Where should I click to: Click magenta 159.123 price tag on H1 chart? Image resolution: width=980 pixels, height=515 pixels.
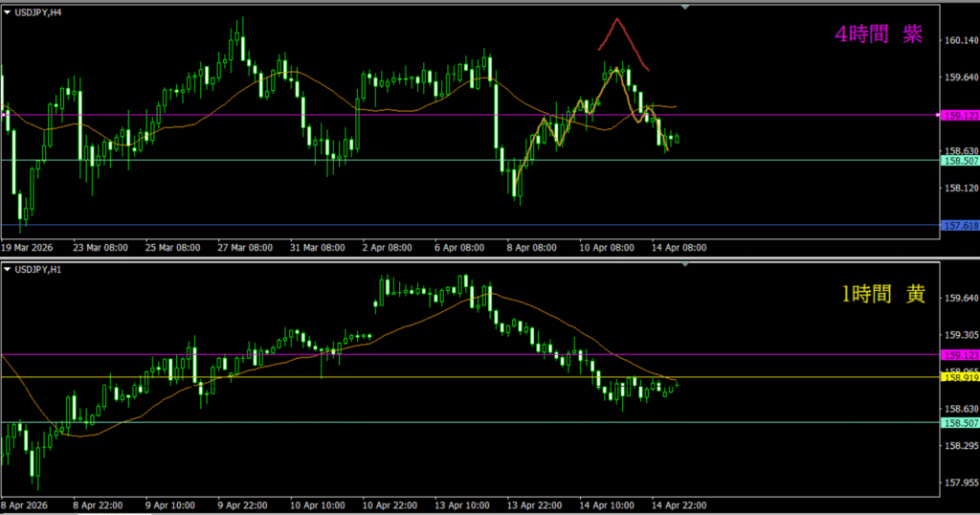point(960,355)
